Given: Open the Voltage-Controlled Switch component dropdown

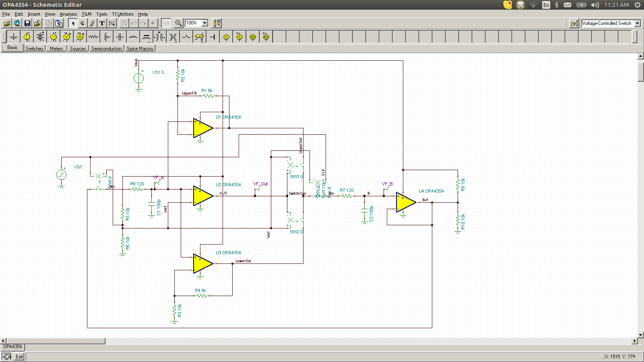Looking at the screenshot, I should [638, 23].
